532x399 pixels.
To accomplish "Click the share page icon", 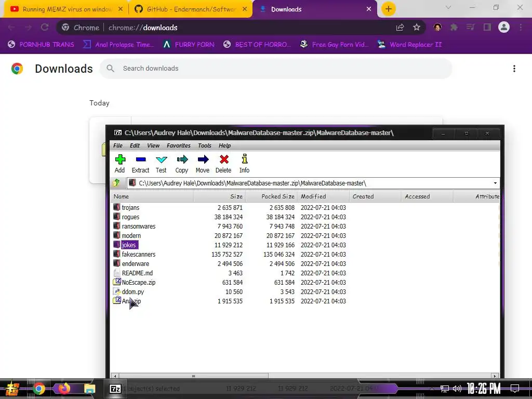I will [400, 28].
